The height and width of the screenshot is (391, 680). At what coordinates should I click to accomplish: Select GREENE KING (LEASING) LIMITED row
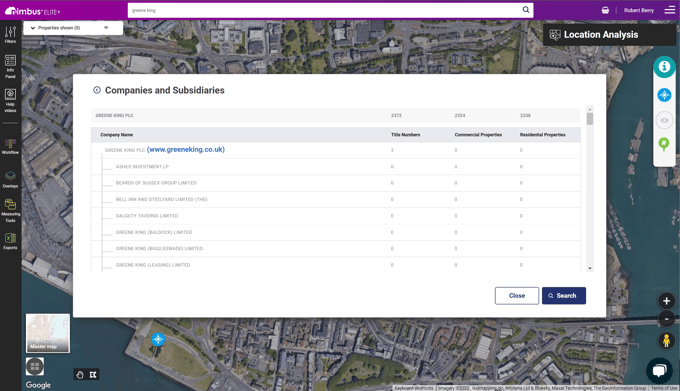click(x=336, y=265)
